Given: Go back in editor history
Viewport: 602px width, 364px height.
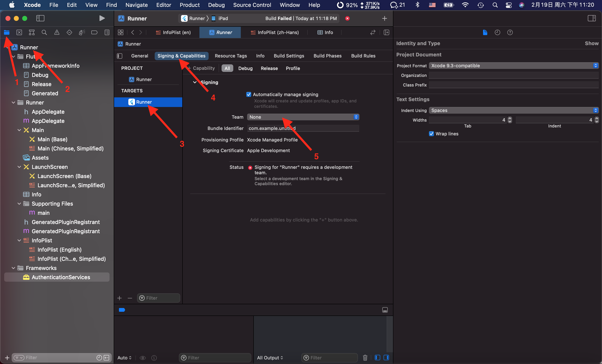Looking at the screenshot, I should click(x=133, y=32).
